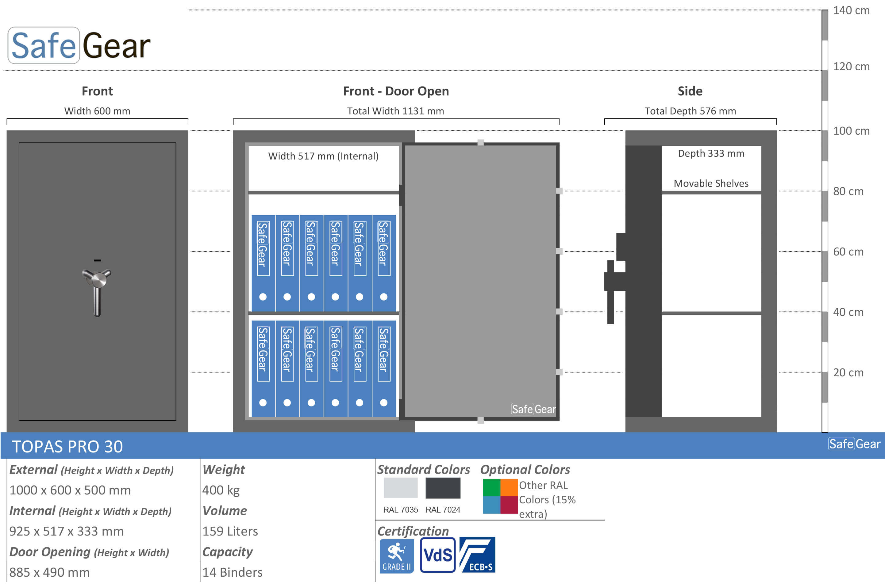Click the 'Internal (Height x Width x Depth)' heading
Viewport: 885px width, 588px height.
[90, 511]
